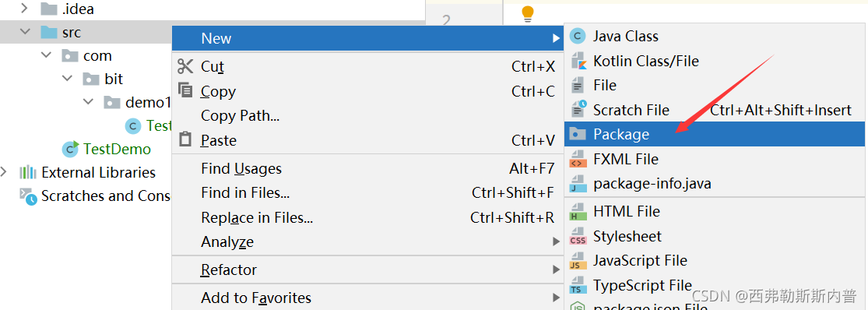This screenshot has width=868, height=310.
Task: Click the JavaScript File icon
Action: click(x=578, y=261)
